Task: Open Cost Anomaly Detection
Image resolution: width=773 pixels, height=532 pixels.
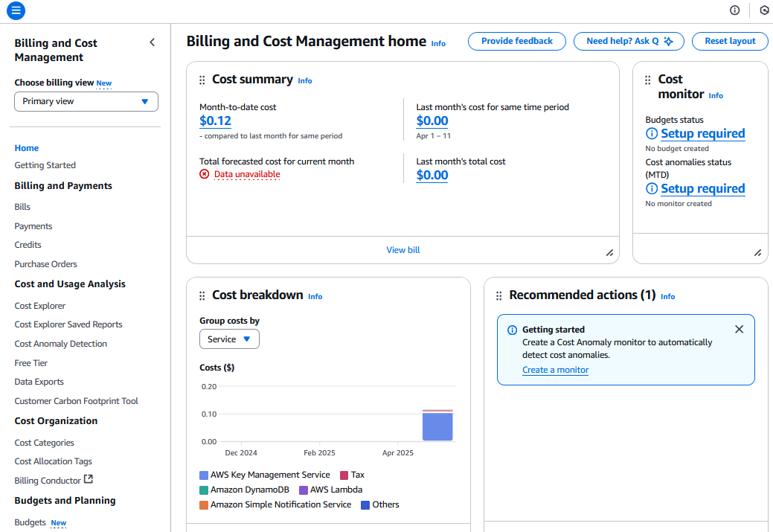Action: (61, 344)
